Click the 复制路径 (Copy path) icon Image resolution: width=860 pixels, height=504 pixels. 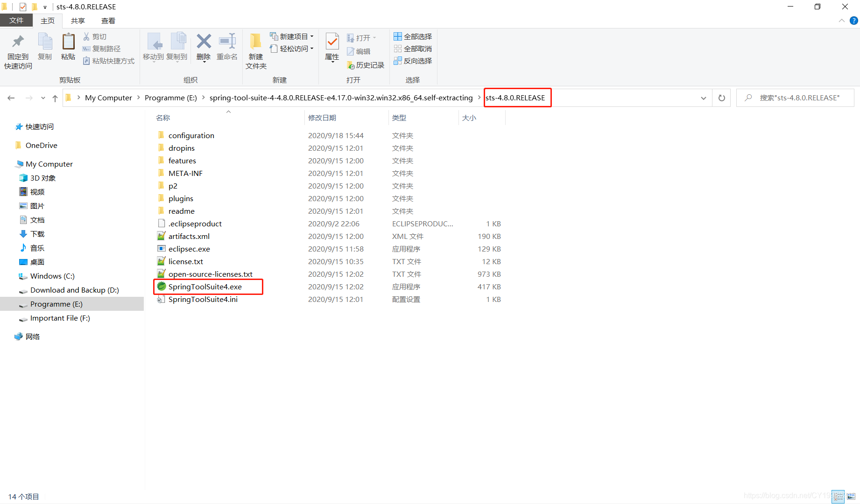pyautogui.click(x=87, y=49)
